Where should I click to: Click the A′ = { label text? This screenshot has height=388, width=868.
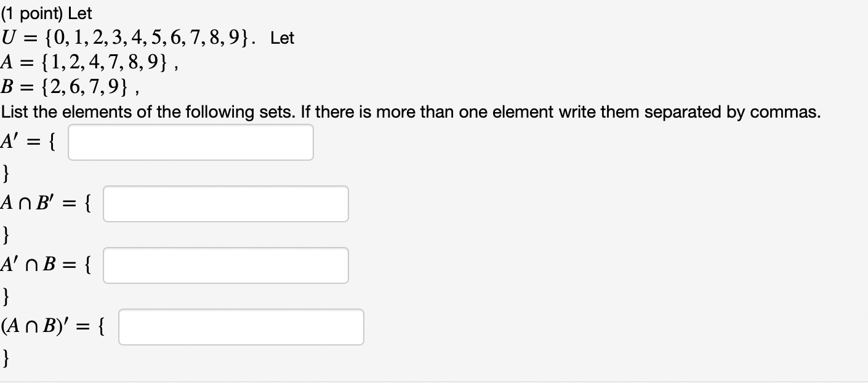point(28,142)
